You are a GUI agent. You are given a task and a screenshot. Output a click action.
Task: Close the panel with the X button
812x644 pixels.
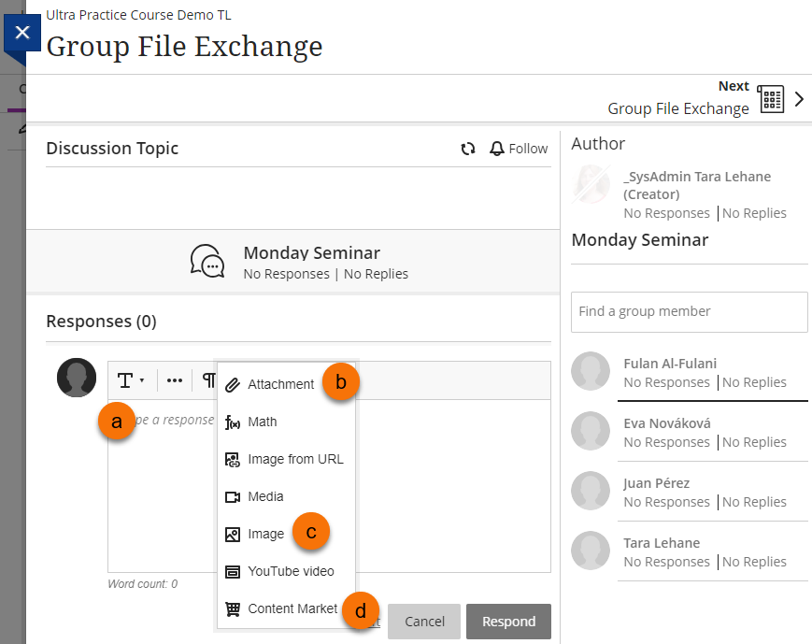tap(22, 33)
